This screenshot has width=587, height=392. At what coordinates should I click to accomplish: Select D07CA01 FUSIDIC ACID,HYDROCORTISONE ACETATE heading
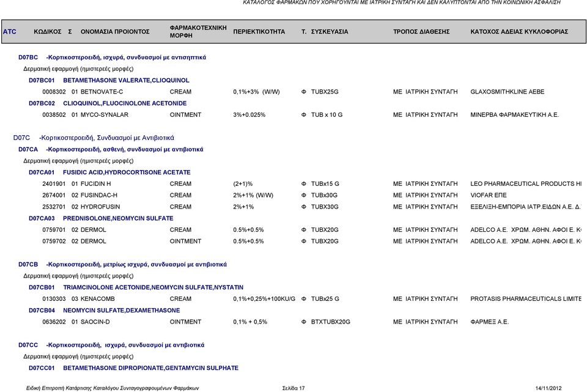tap(109, 172)
